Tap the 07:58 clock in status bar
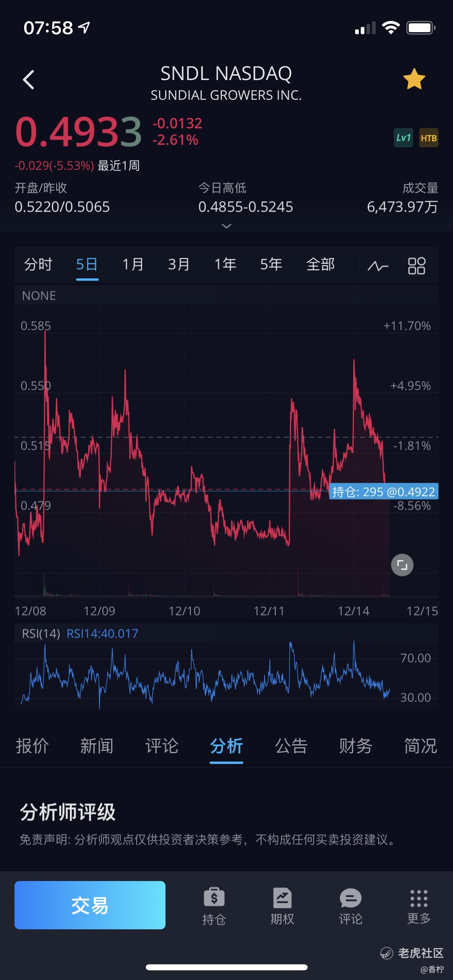 48,28
